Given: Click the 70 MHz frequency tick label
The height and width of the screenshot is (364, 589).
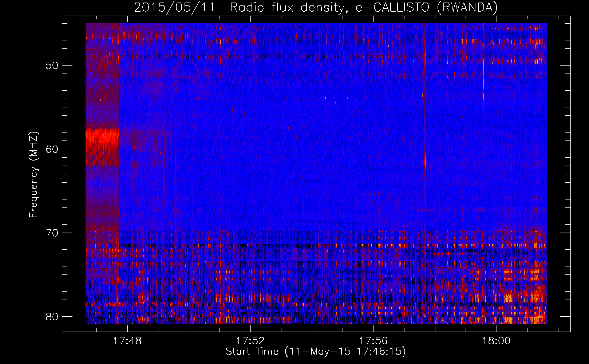Looking at the screenshot, I should coord(52,233).
